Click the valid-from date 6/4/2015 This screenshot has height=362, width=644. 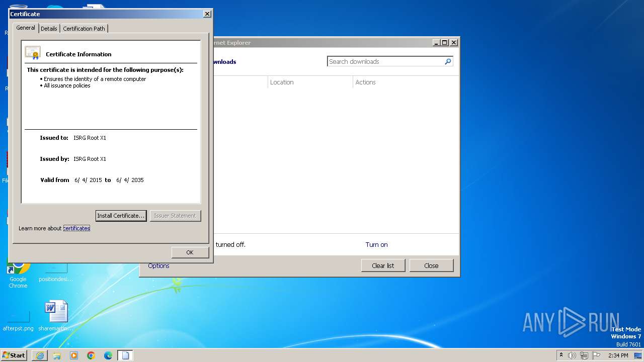[x=88, y=180]
